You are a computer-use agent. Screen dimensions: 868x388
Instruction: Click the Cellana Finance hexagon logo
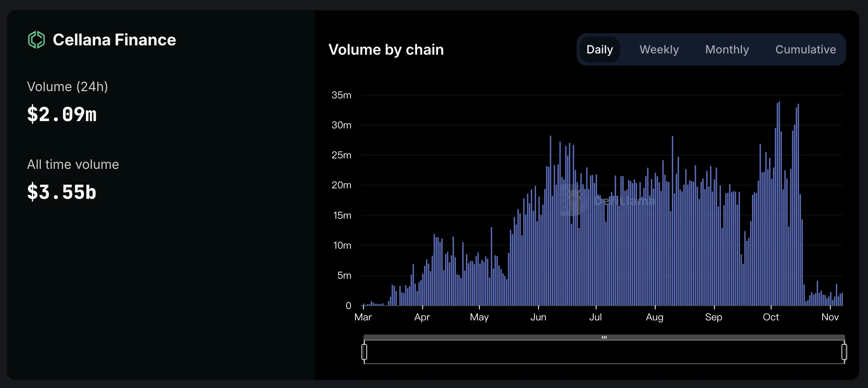click(36, 40)
